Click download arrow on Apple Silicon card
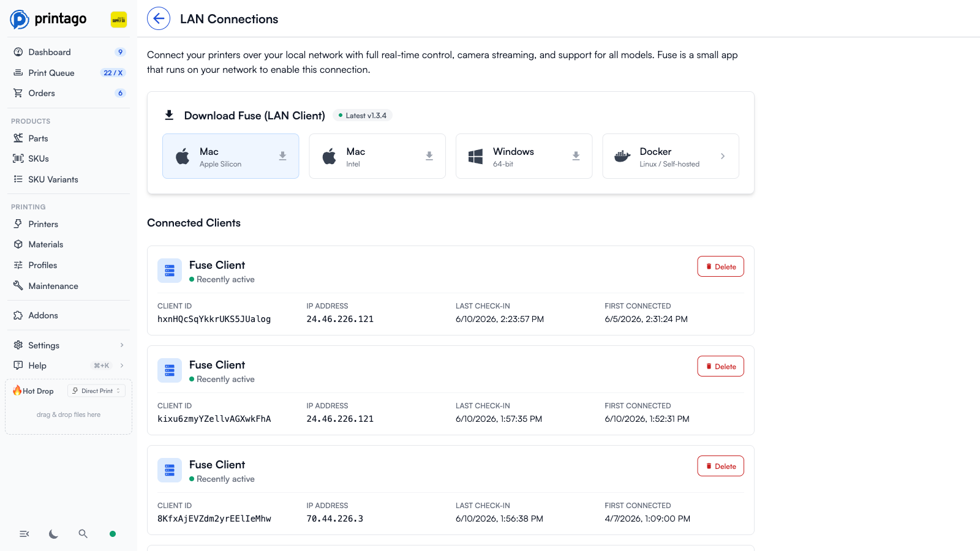This screenshot has width=980, height=551. coord(283,156)
